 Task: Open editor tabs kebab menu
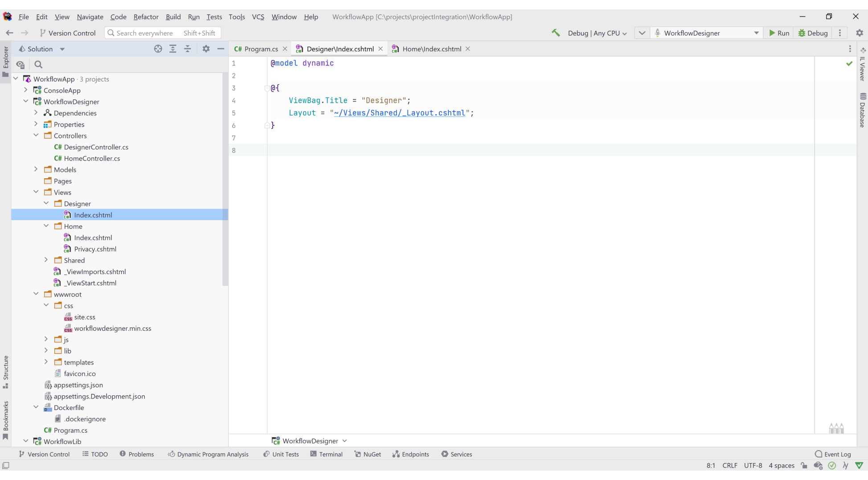click(x=850, y=49)
